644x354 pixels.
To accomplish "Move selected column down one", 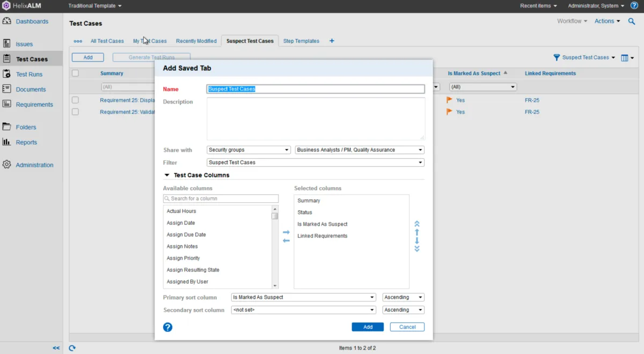I will (417, 240).
